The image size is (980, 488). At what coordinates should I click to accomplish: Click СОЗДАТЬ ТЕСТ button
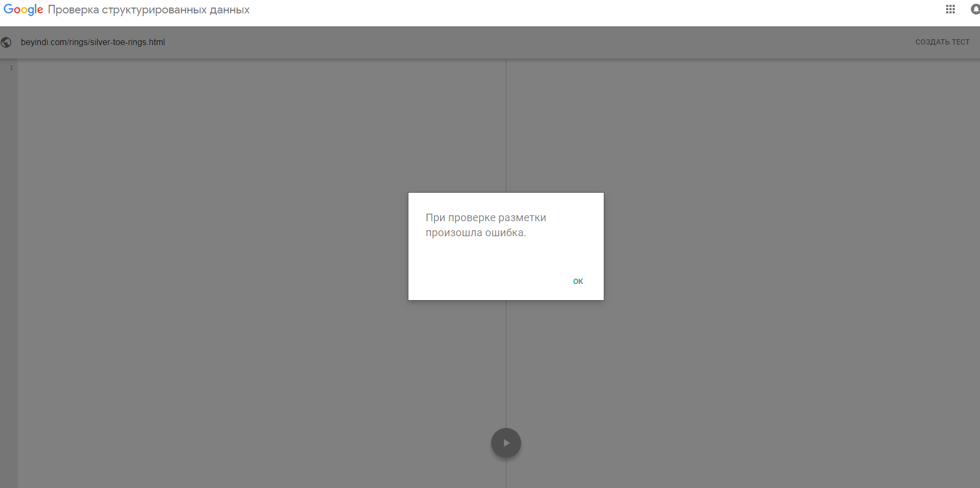942,42
